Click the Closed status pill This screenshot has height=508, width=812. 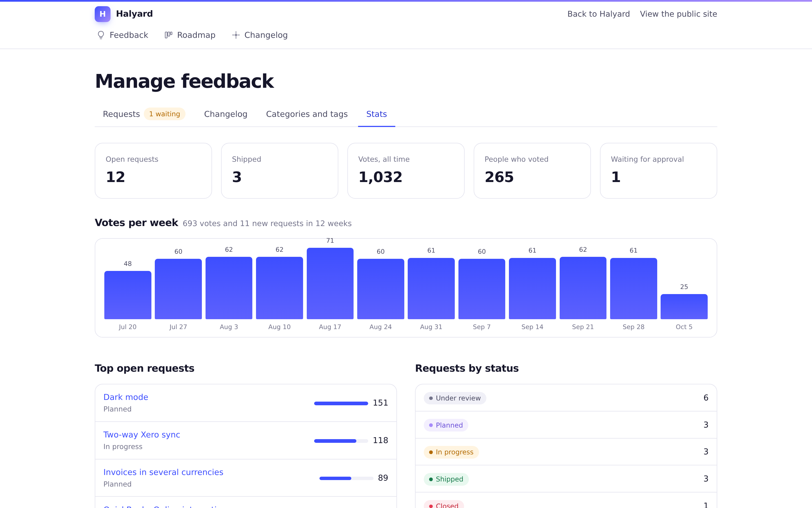pos(444,505)
